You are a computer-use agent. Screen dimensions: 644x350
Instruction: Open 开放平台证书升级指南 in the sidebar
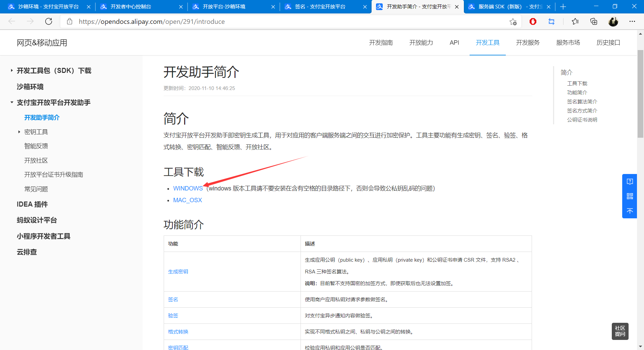54,175
